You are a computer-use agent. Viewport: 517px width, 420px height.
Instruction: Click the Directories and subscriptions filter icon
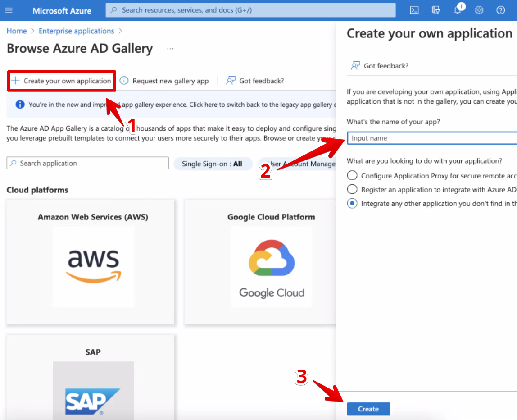pos(435,10)
